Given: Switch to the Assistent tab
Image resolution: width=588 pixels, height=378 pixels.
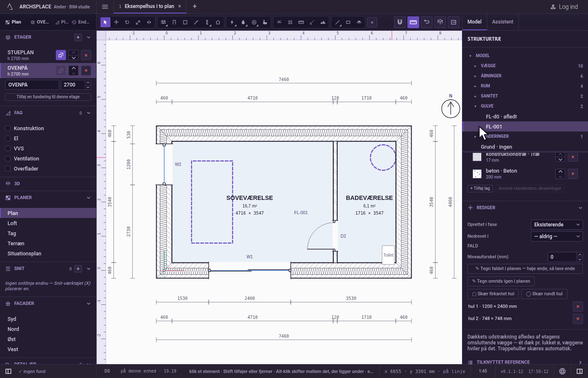Looking at the screenshot, I should coord(503,22).
